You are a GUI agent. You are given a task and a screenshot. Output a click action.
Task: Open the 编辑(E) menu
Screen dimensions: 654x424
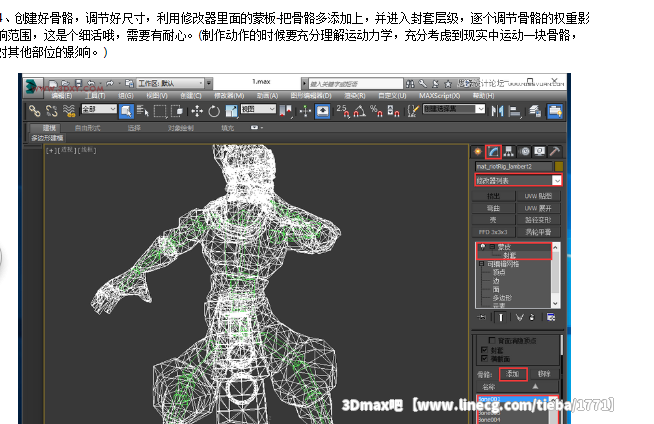(62, 96)
